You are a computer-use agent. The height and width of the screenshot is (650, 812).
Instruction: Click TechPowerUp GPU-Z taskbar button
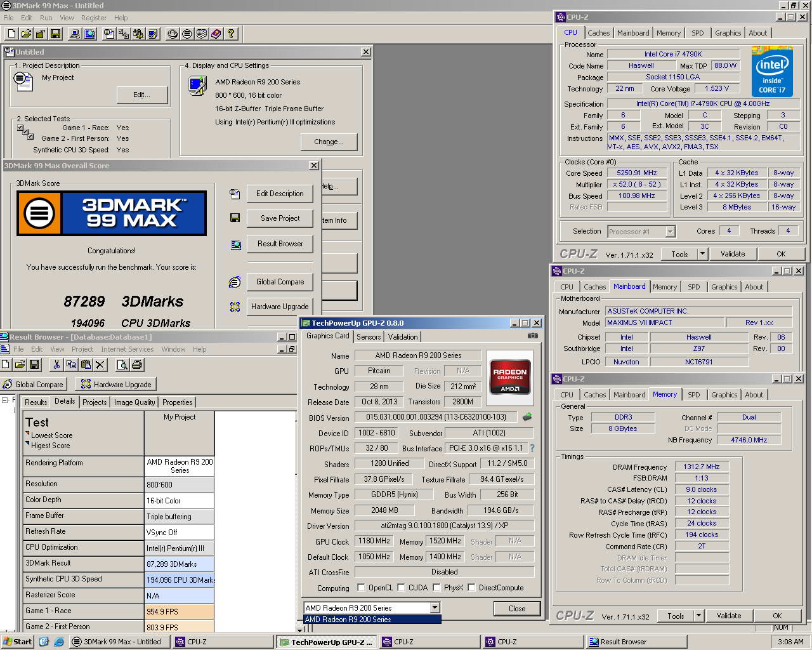point(327,642)
